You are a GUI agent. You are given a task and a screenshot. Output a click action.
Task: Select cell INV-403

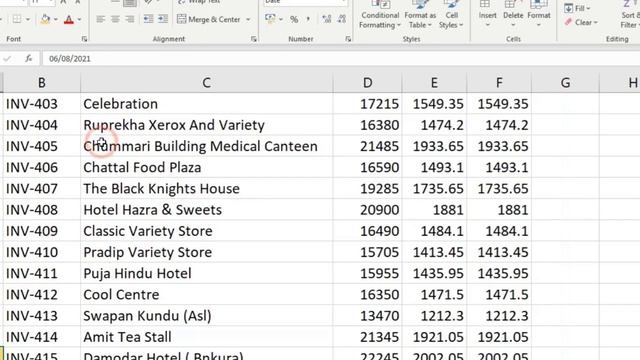(42, 104)
